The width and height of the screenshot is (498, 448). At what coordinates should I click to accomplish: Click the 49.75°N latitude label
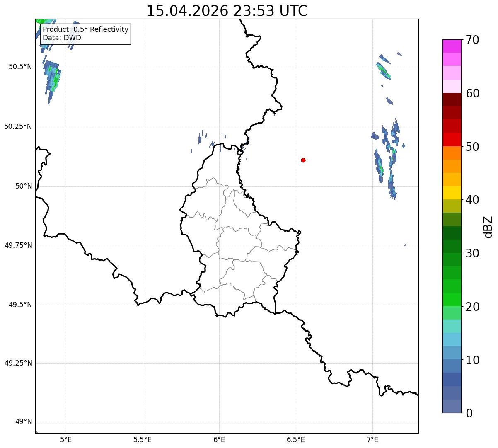[18, 245]
